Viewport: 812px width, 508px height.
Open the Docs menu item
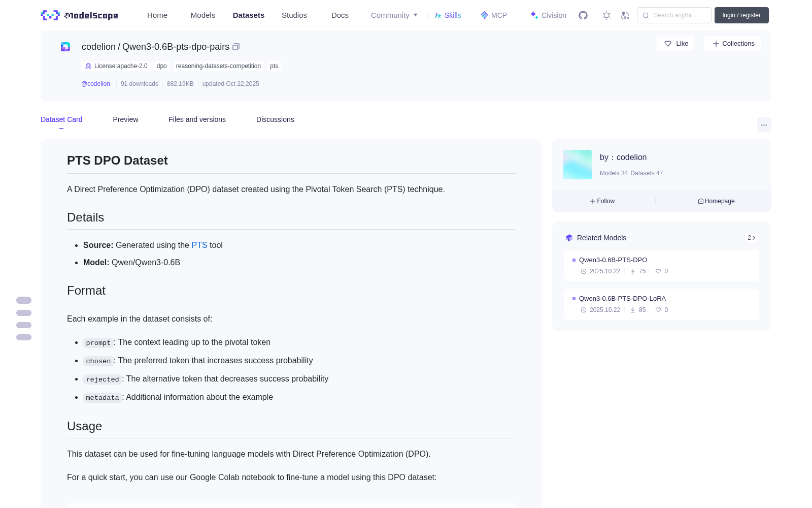tap(340, 15)
